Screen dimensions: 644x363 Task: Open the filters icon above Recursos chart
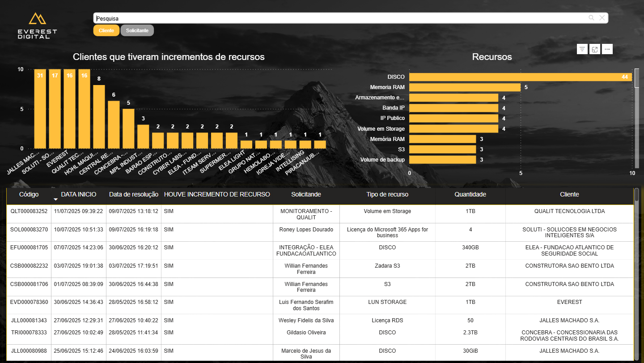(x=582, y=49)
